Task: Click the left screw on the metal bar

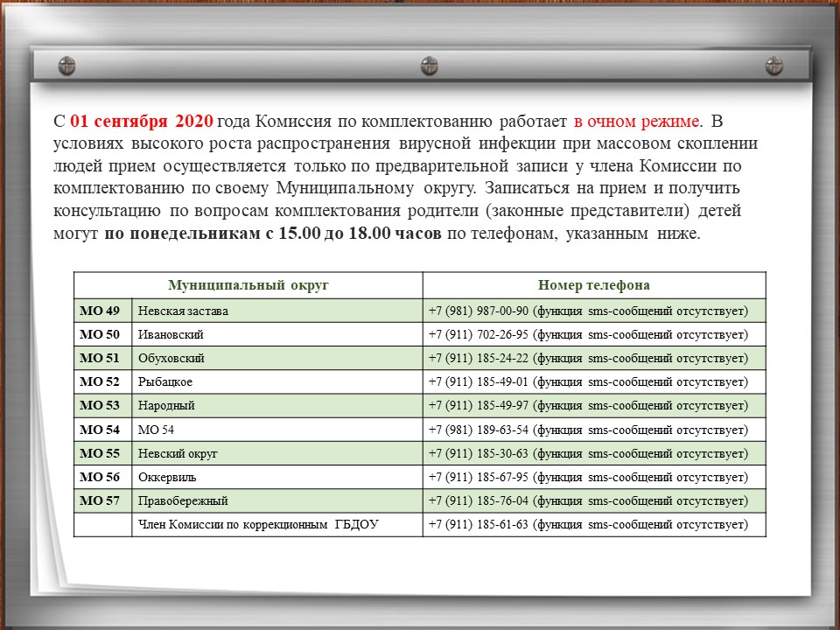Action: click(66, 66)
